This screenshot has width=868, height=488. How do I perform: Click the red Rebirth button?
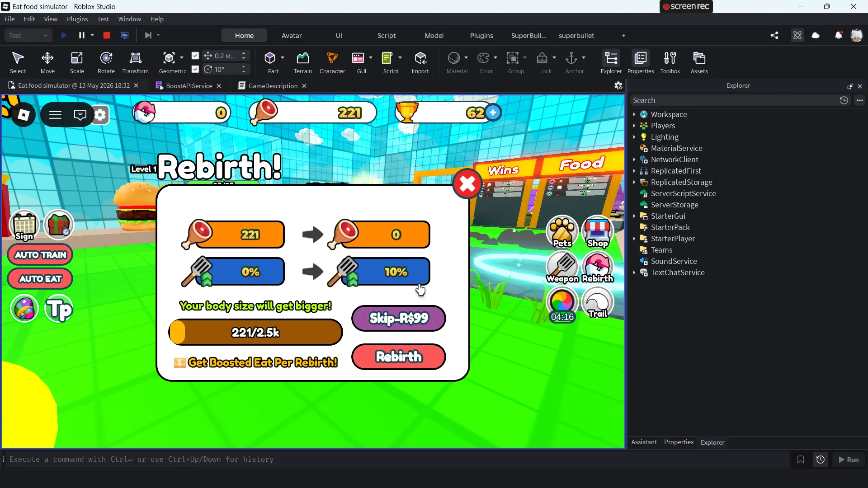pyautogui.click(x=399, y=357)
